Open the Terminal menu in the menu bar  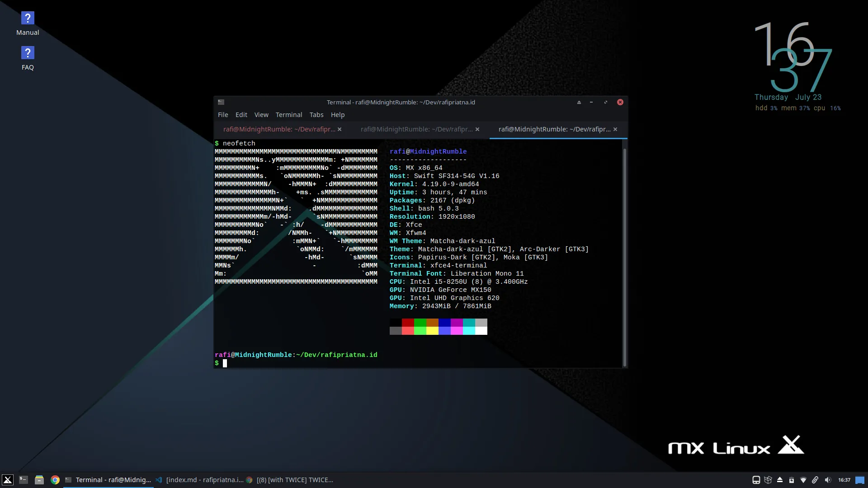coord(289,115)
